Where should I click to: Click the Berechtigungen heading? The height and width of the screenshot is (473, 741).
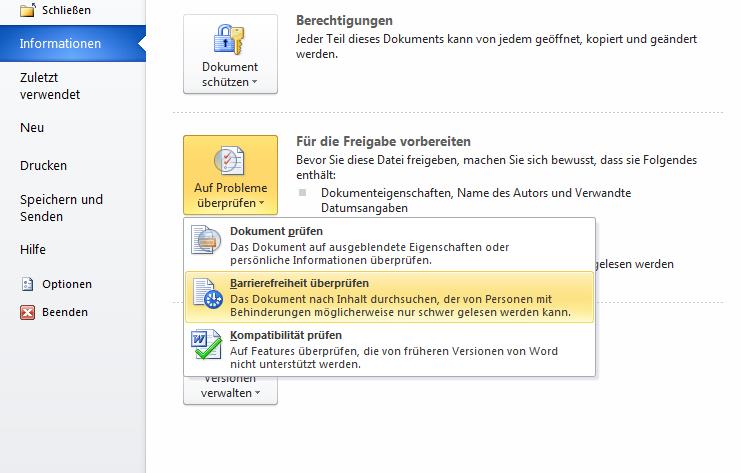[x=344, y=21]
